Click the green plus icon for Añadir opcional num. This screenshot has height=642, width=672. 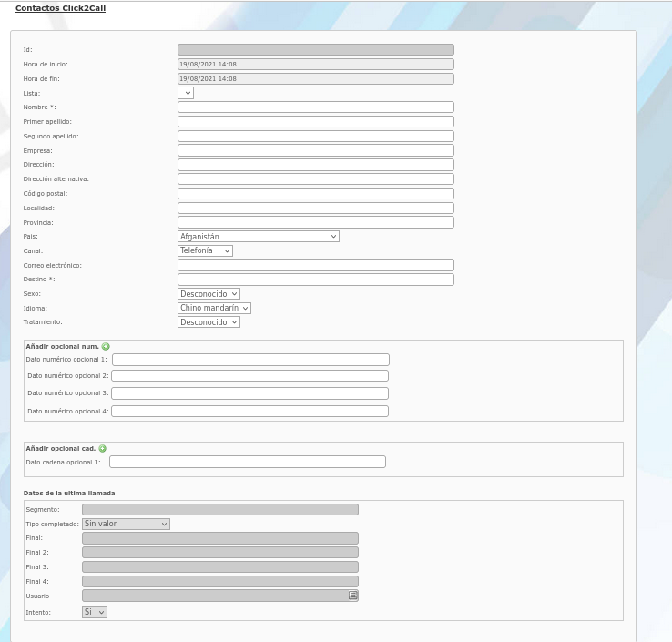[x=106, y=346]
